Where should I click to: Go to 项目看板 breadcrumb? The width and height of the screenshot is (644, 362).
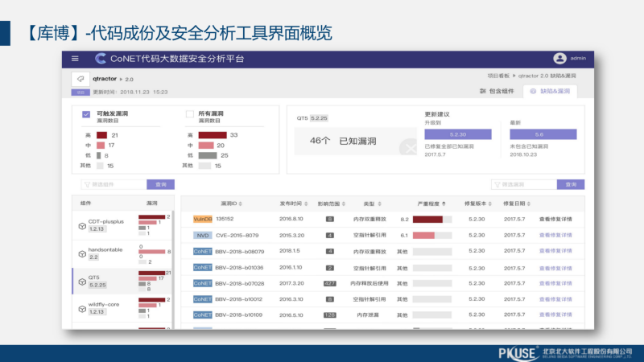pyautogui.click(x=498, y=76)
